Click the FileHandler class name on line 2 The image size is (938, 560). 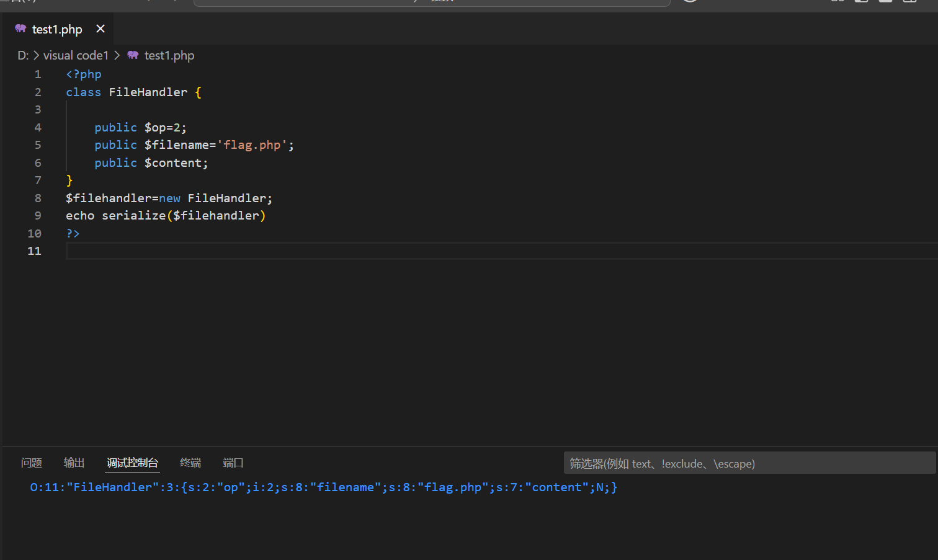tap(148, 92)
